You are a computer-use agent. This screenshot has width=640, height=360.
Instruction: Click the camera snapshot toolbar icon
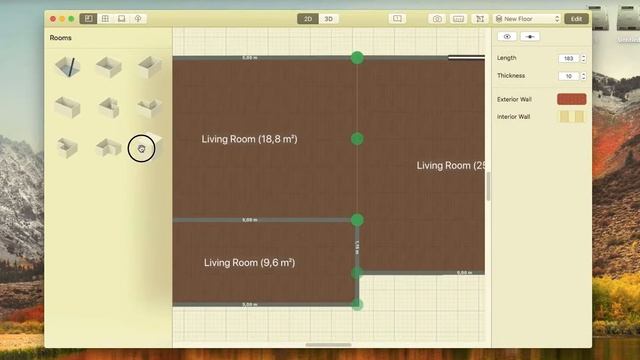[437, 19]
